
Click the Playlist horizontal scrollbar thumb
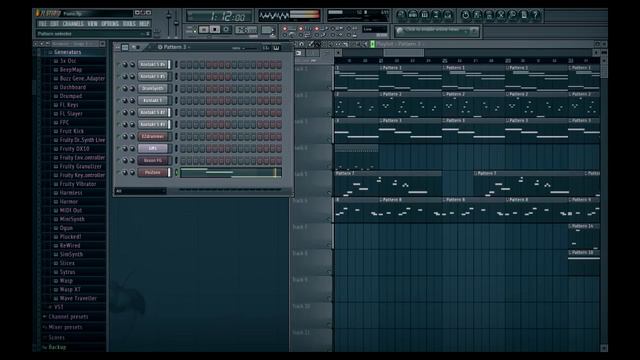click(403, 53)
